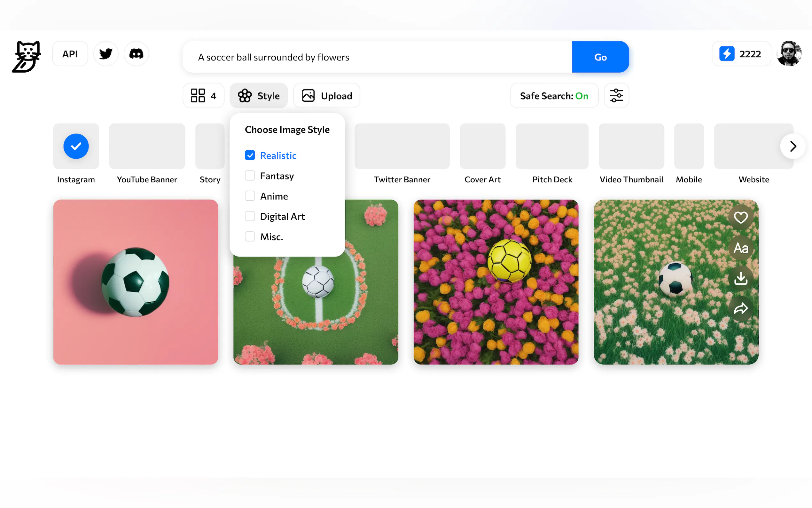812x508 pixels.
Task: Tick the Digital Art checkbox
Action: (x=250, y=216)
